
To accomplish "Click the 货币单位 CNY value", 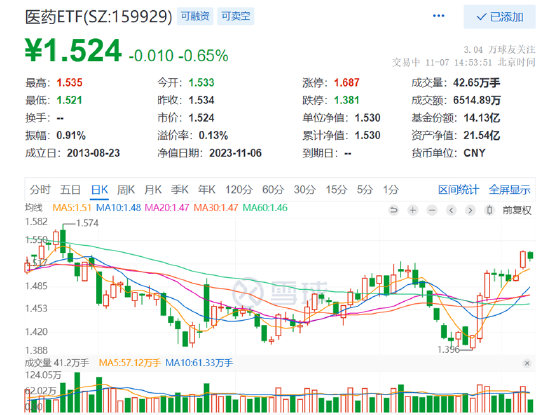I will tap(474, 153).
